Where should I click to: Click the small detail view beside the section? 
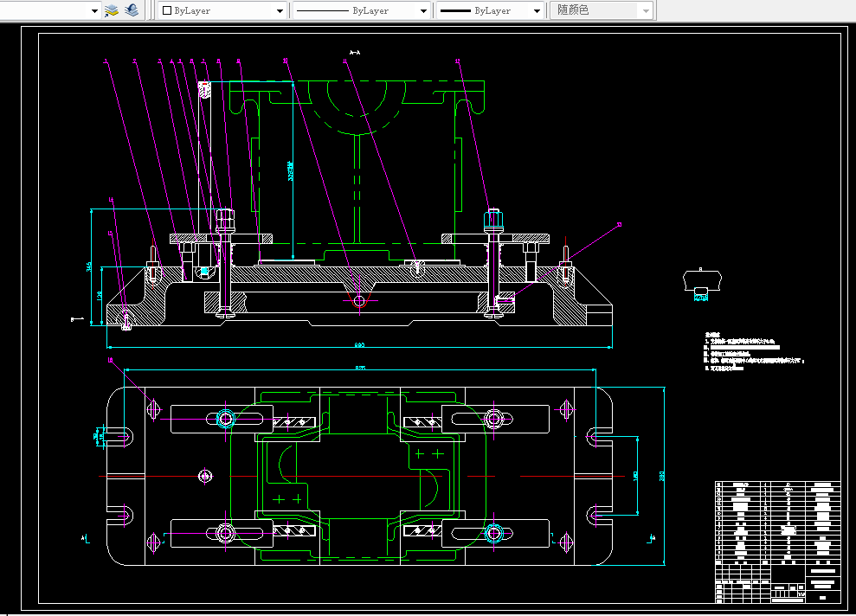pos(702,285)
